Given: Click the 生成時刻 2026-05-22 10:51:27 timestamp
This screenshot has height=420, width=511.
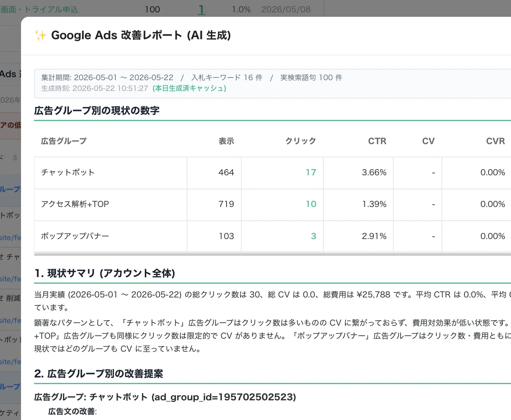Looking at the screenshot, I should click(95, 88).
